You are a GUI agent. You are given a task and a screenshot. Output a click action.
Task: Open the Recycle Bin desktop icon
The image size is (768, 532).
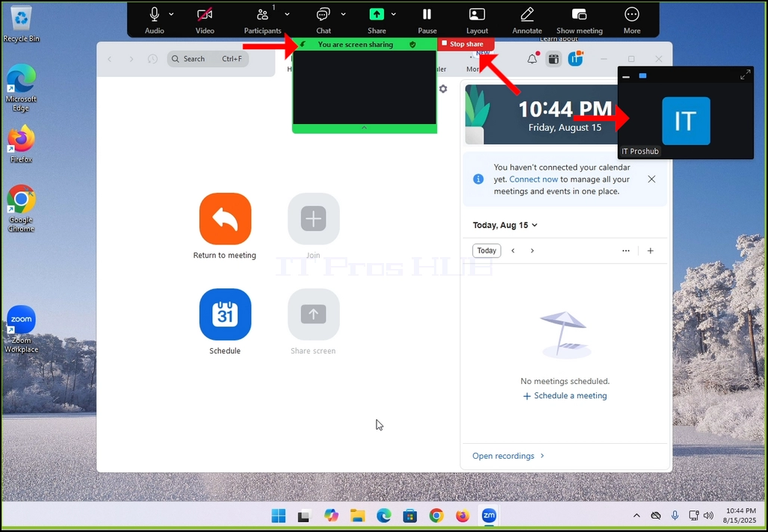pos(21,24)
